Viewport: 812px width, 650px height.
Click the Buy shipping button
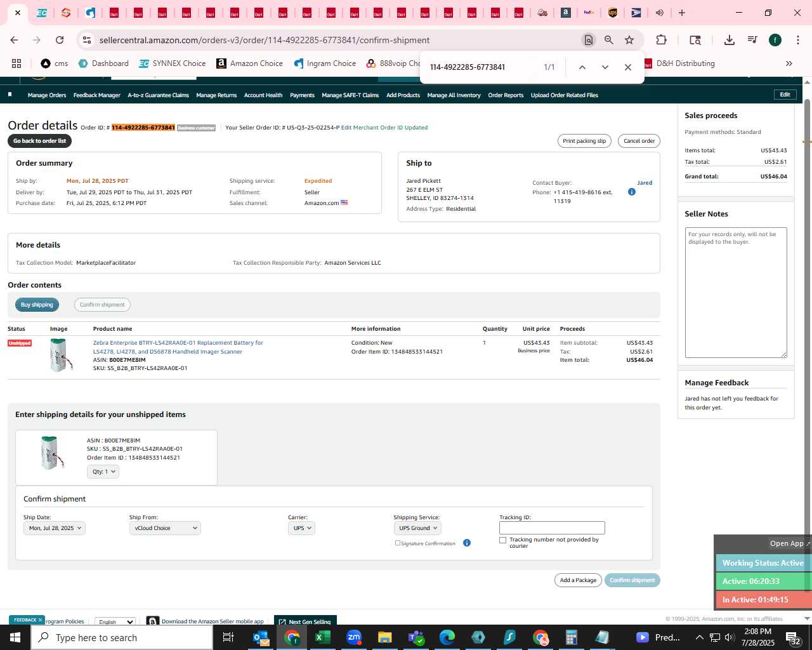(x=37, y=305)
